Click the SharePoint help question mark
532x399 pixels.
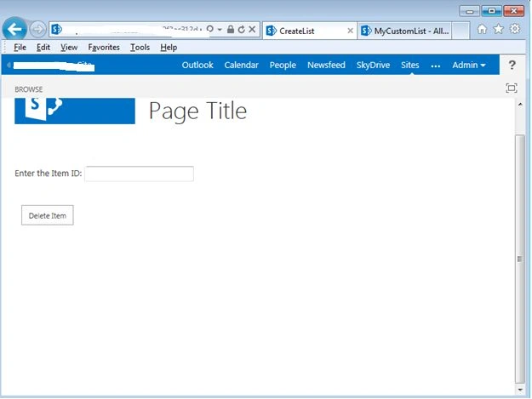(x=512, y=65)
